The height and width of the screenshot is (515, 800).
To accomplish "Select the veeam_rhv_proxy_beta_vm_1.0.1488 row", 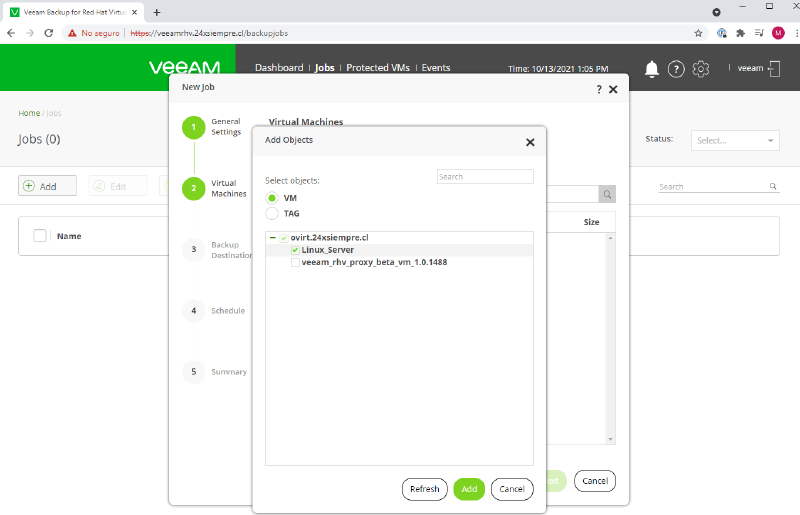I will click(x=399, y=262).
